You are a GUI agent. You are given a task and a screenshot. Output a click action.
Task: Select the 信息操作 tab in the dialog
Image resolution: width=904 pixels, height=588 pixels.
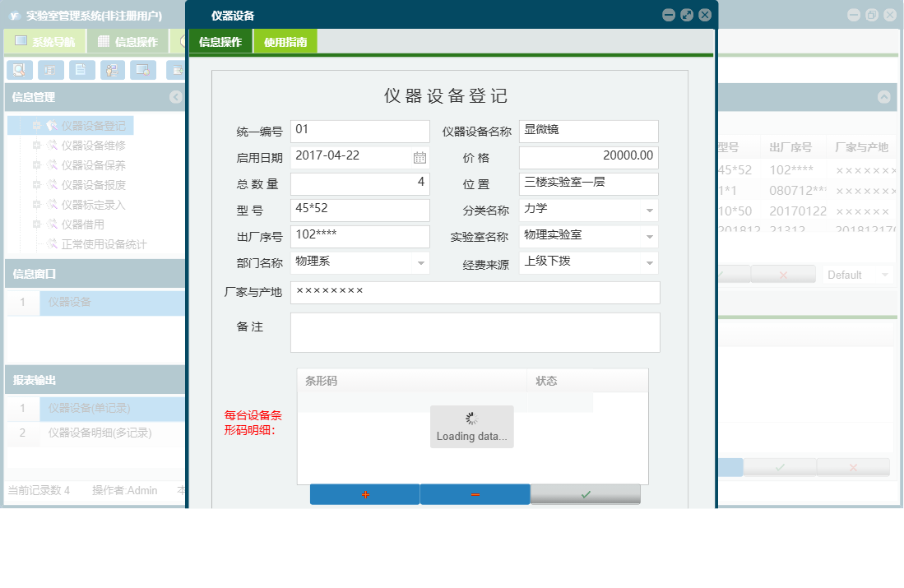220,39
